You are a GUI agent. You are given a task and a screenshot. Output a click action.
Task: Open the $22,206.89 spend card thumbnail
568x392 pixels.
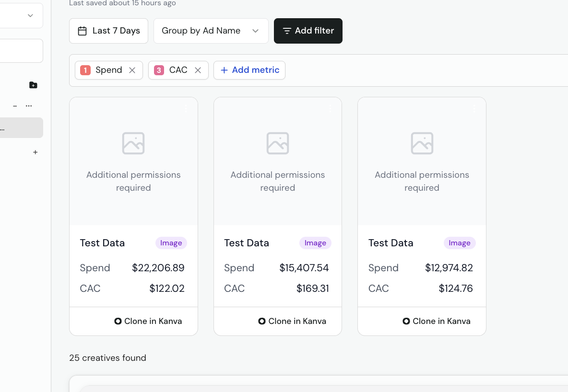coord(133,161)
